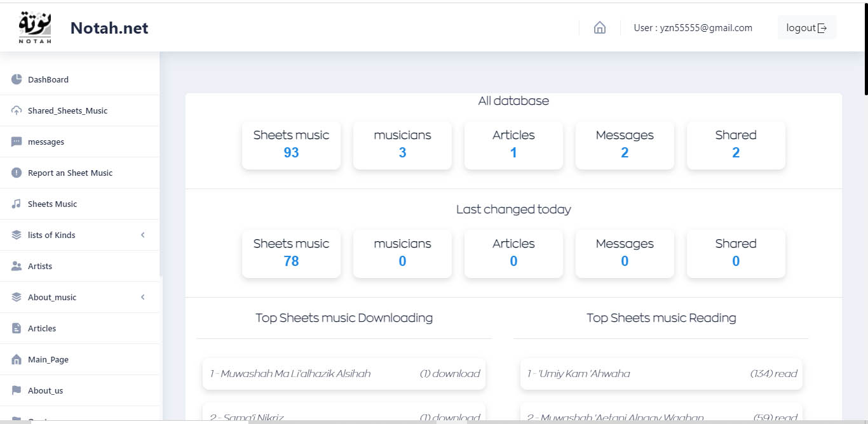Image resolution: width=868 pixels, height=424 pixels.
Task: Expand the lists of Kinds chevron
Action: (143, 235)
